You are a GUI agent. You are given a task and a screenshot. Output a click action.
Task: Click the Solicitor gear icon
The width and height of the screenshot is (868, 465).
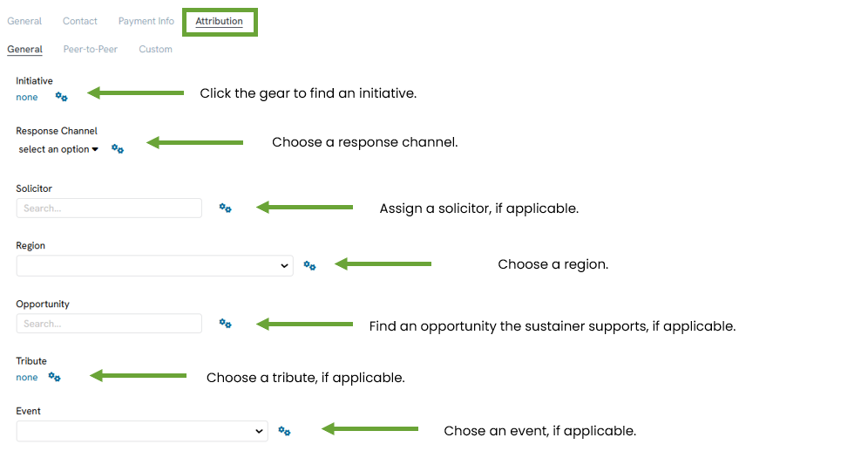tap(226, 208)
